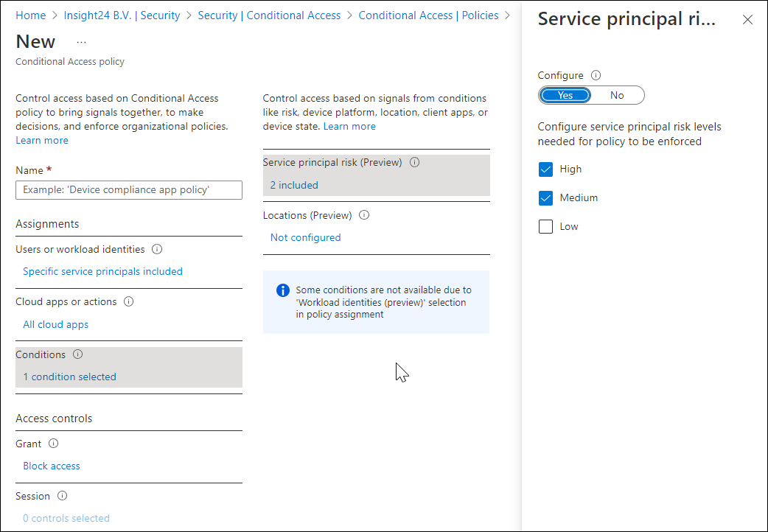Viewport: 768px width, 532px height.
Task: Open Security | Conditional Access breadcrumb
Action: pyautogui.click(x=269, y=15)
